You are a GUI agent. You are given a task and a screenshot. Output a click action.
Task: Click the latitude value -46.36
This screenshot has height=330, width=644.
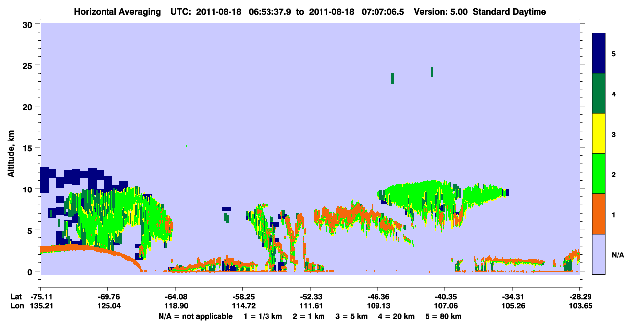(x=377, y=297)
